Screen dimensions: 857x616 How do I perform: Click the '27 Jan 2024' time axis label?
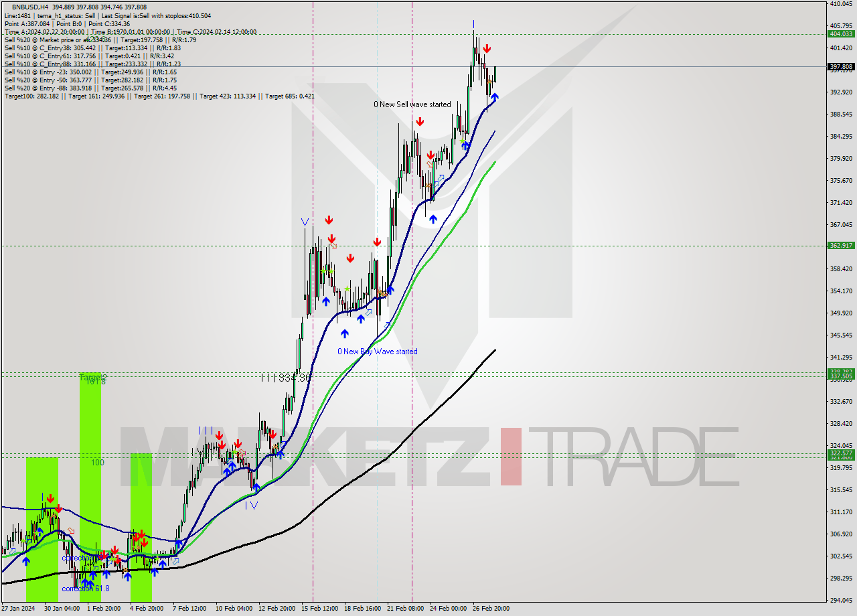[19, 609]
